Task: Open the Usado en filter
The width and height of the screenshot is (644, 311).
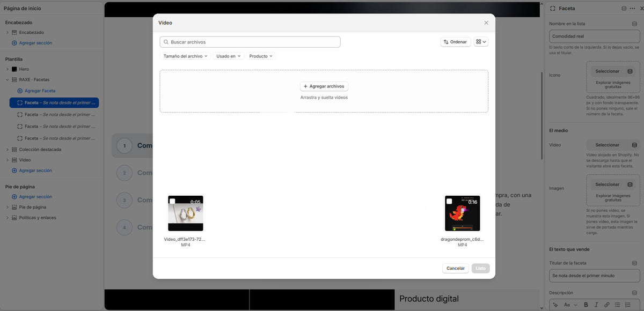Action: pos(228,56)
